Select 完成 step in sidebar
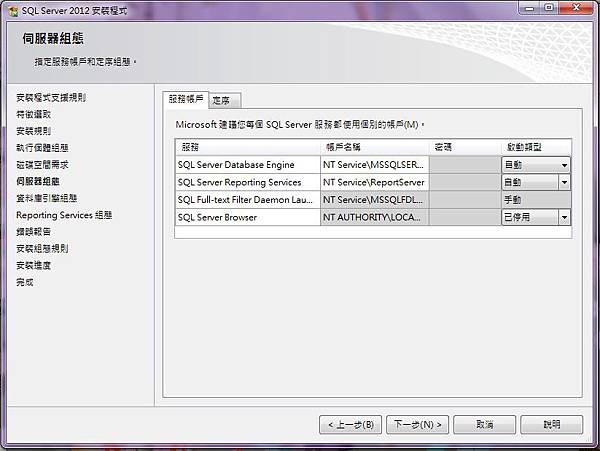This screenshot has height=451, width=600. coord(24,282)
